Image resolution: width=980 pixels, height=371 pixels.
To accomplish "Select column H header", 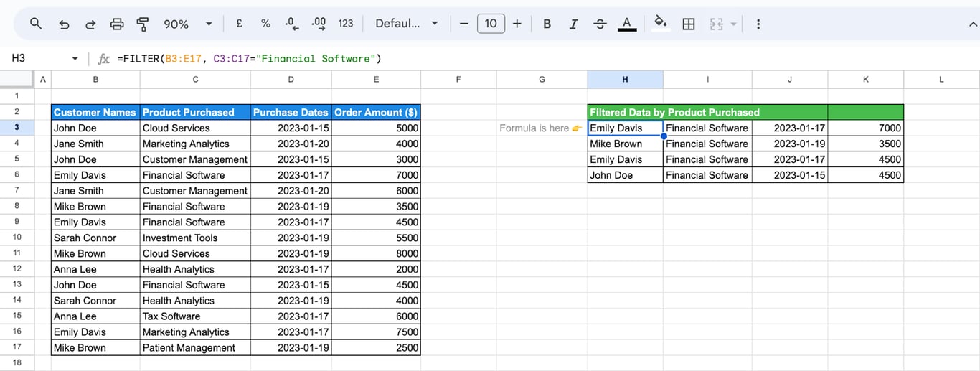I will click(625, 79).
